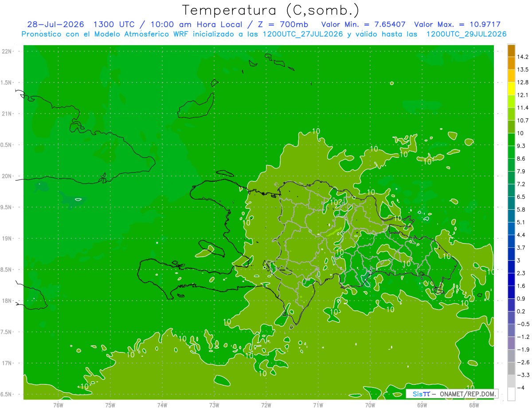Click the "20N" latitude label

[x=7, y=176]
